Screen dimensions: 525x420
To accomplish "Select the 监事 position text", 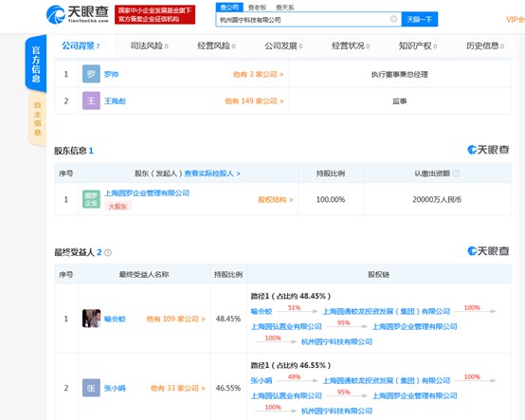I will click(400, 100).
